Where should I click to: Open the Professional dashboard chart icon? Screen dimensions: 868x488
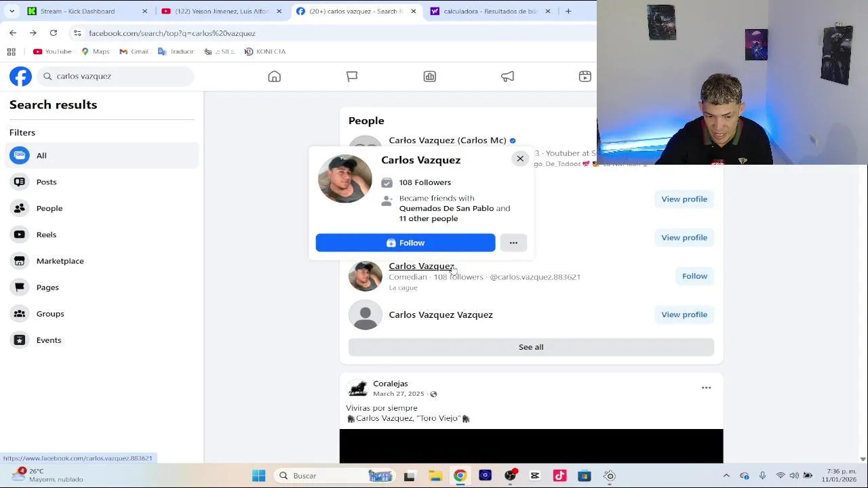click(429, 77)
